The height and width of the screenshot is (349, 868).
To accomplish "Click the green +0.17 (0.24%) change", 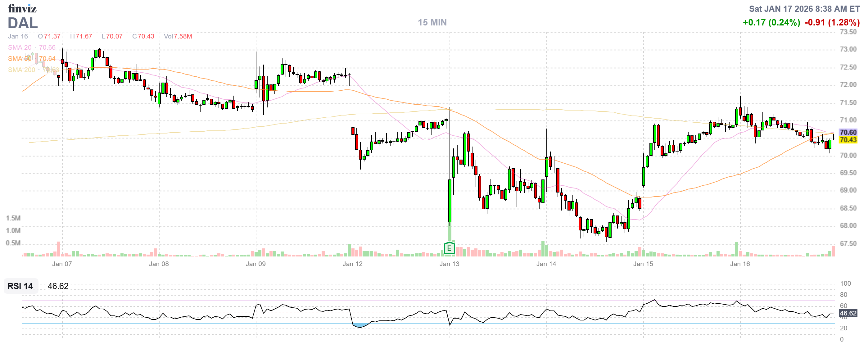I will coord(771,23).
